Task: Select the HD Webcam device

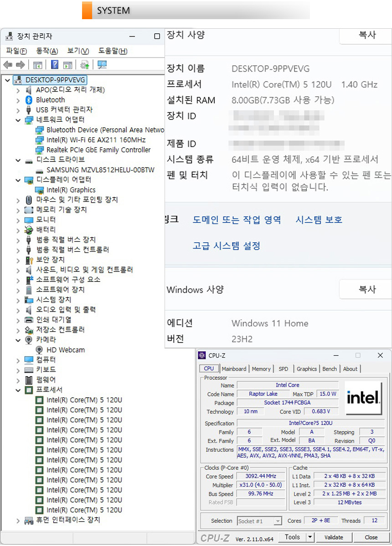Action: click(x=65, y=350)
